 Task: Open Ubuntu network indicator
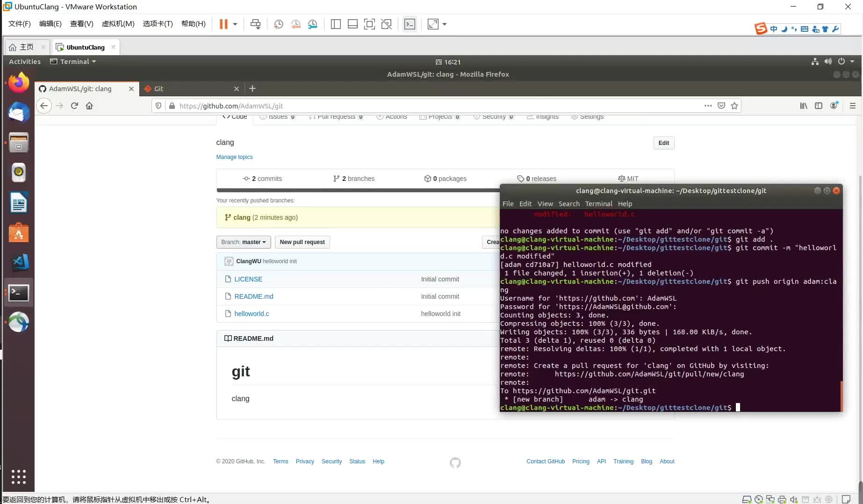click(x=815, y=61)
